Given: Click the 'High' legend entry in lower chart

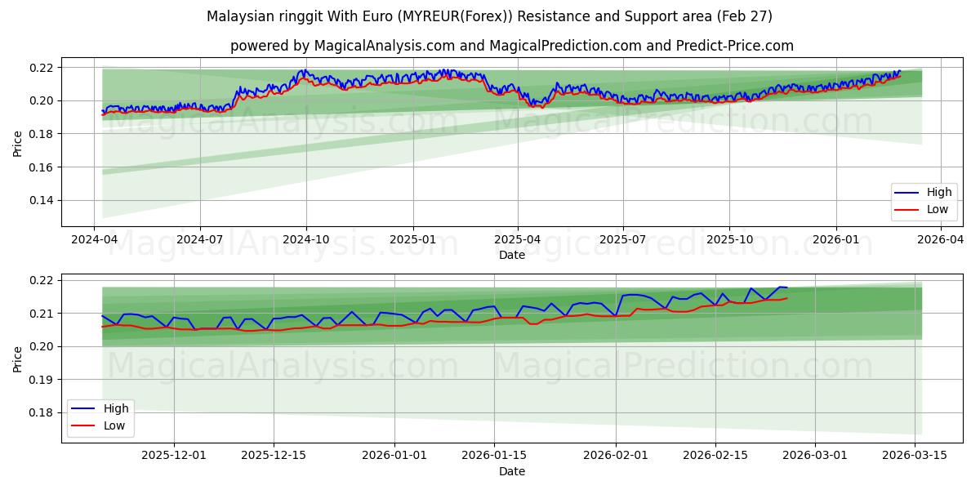Looking at the screenshot, I should coord(100,408).
